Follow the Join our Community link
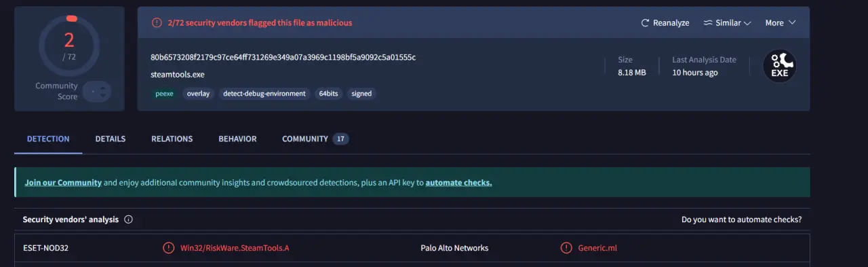This screenshot has height=267, width=868. (x=63, y=183)
